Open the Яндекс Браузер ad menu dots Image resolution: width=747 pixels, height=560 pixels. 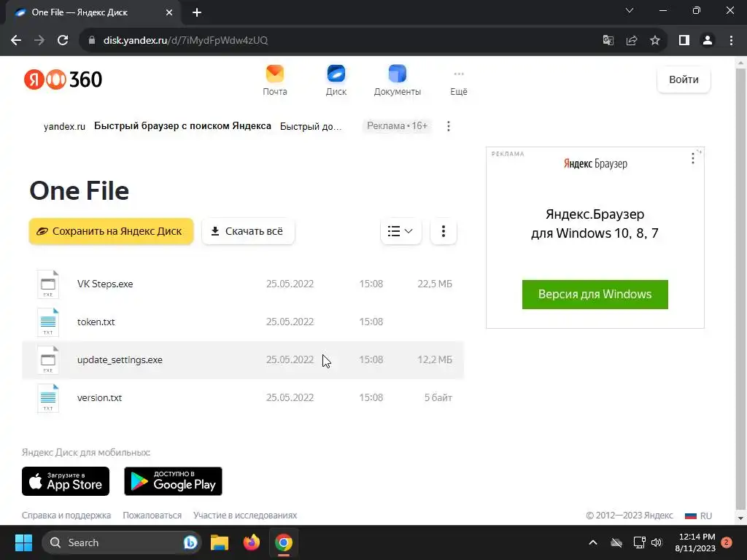click(693, 158)
